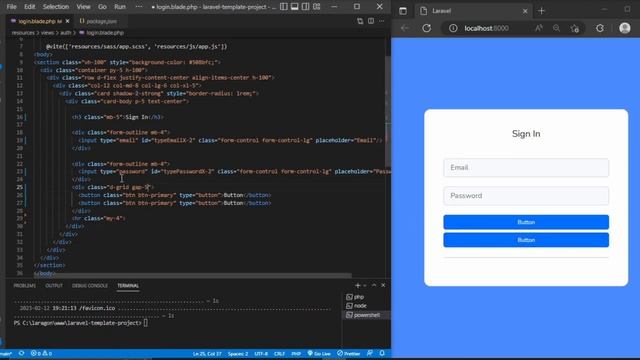Open the Edit menu in VS Code
640x360 pixels.
point(29,7)
